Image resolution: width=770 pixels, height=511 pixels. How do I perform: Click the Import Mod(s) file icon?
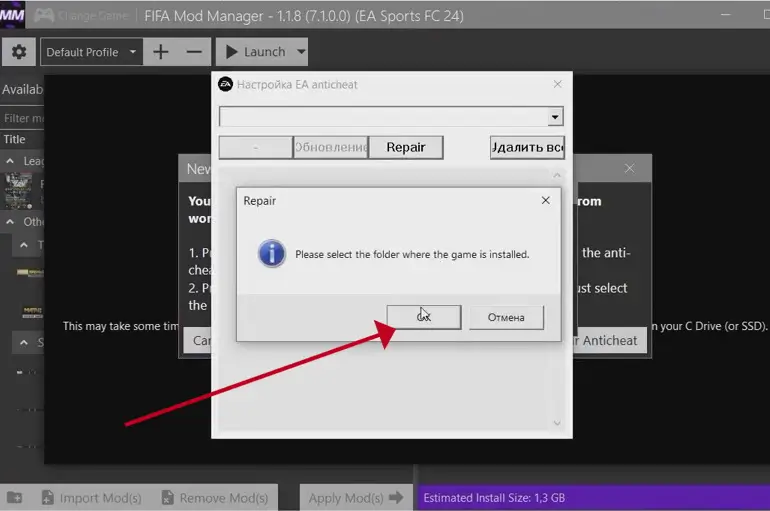click(x=48, y=498)
